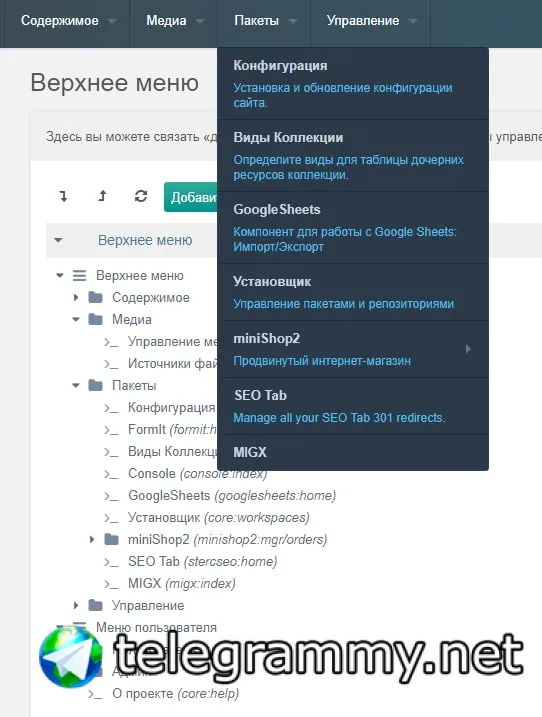
Task: Click folder icon next to Содержимое
Action: [96, 298]
